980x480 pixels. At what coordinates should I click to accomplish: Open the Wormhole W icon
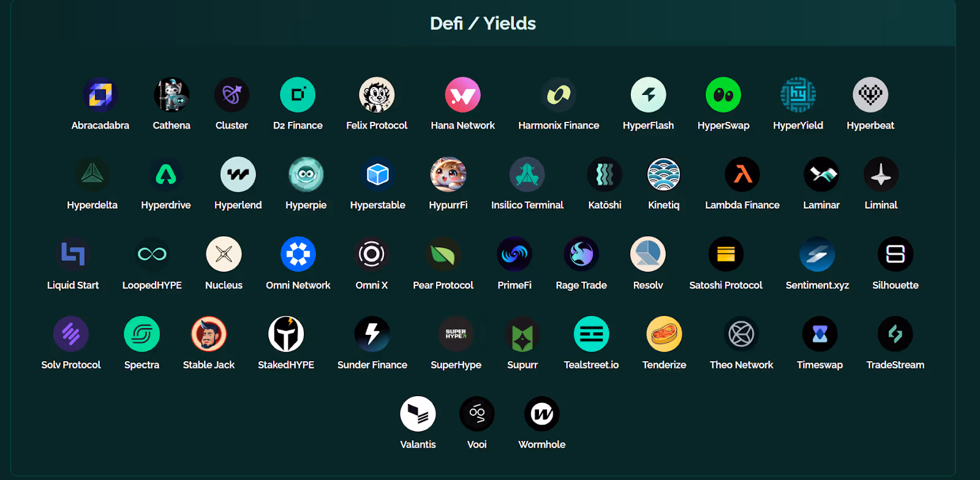(x=542, y=414)
